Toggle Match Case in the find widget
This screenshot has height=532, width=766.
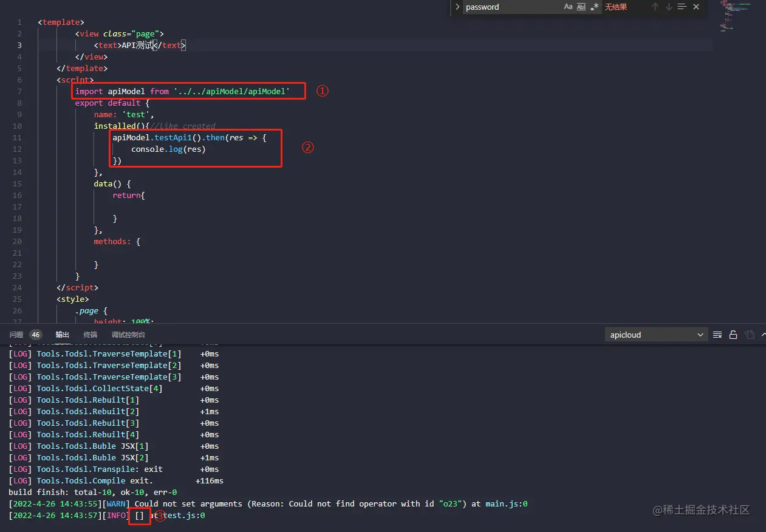(x=568, y=7)
